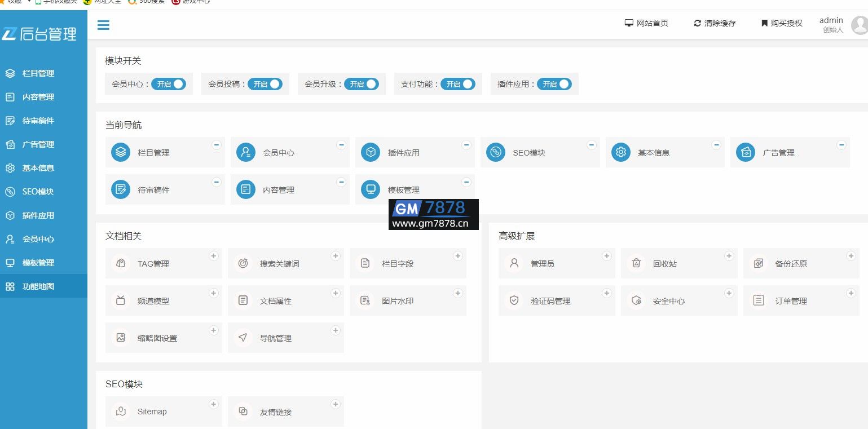Open the admin user avatar menu
This screenshot has width=868, height=429.
[859, 25]
